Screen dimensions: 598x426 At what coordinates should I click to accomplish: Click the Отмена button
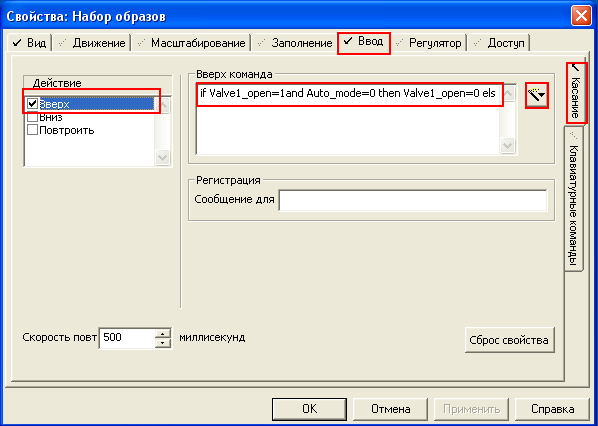[x=390, y=409]
